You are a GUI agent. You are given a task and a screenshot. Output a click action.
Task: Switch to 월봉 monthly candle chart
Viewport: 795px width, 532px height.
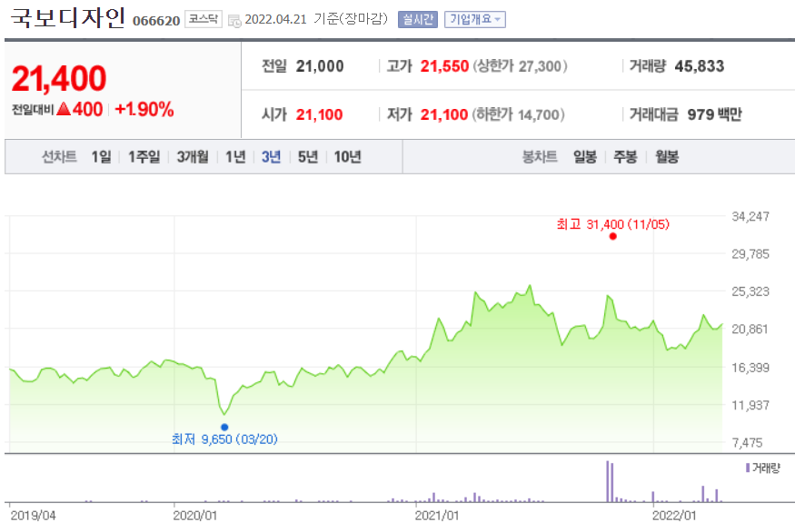667,157
